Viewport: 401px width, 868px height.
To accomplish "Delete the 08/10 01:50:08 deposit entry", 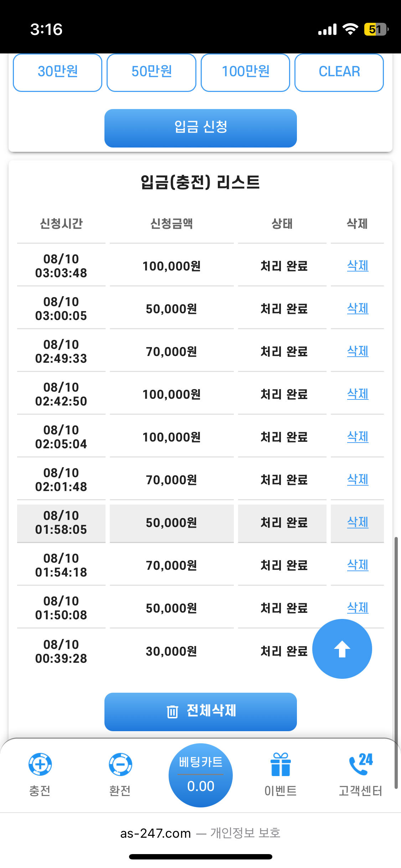I will tap(358, 608).
